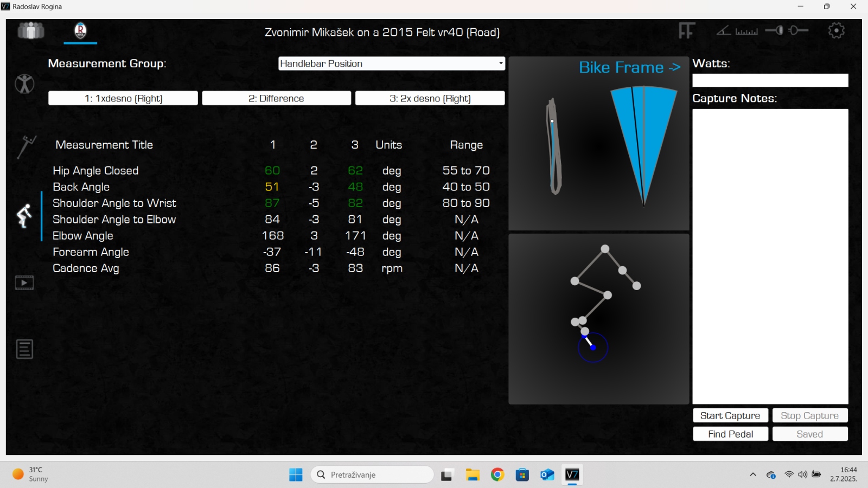Open Outlook from the taskbar
Viewport: 868px width, 488px height.
pos(547,475)
